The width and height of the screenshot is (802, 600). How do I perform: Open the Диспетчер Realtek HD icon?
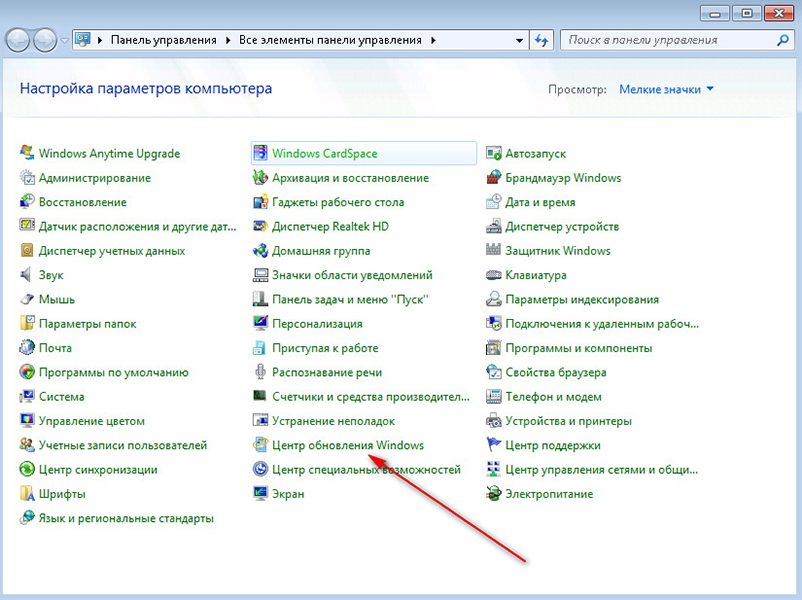pyautogui.click(x=260, y=226)
